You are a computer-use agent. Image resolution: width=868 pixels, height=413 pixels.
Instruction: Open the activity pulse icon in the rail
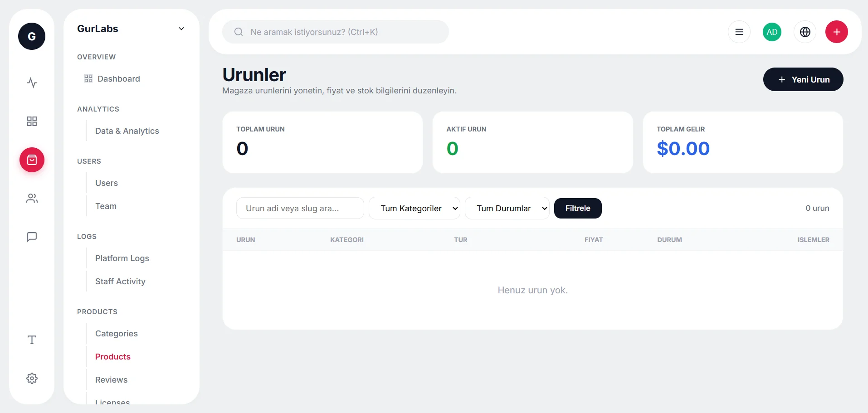(32, 83)
